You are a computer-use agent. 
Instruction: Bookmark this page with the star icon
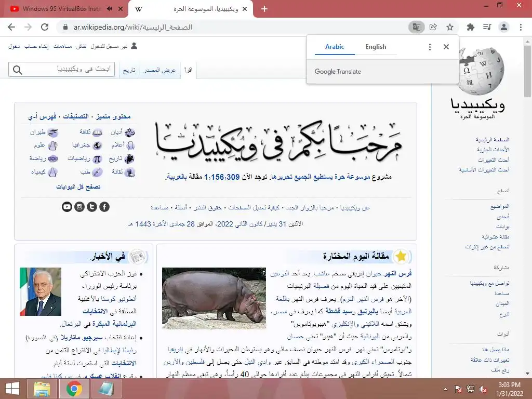tap(450, 27)
